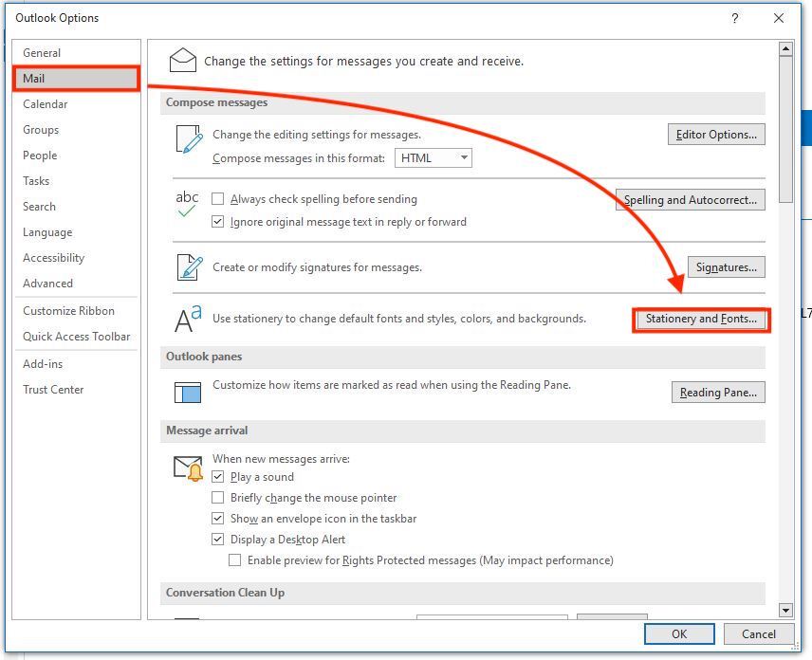
Task: Close the Outlook Options dialog
Action: tap(779, 18)
